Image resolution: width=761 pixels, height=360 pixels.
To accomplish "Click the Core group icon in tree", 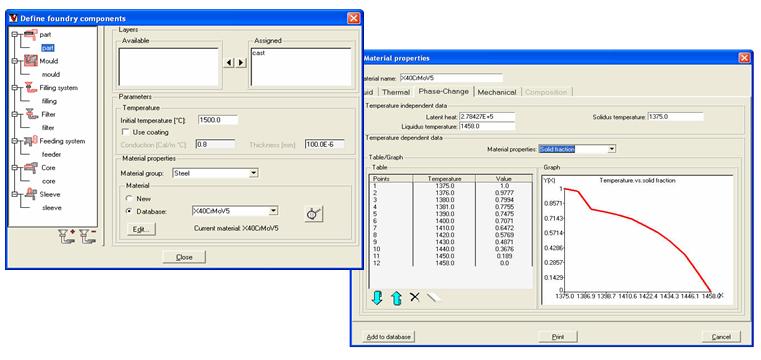I will point(31,168).
